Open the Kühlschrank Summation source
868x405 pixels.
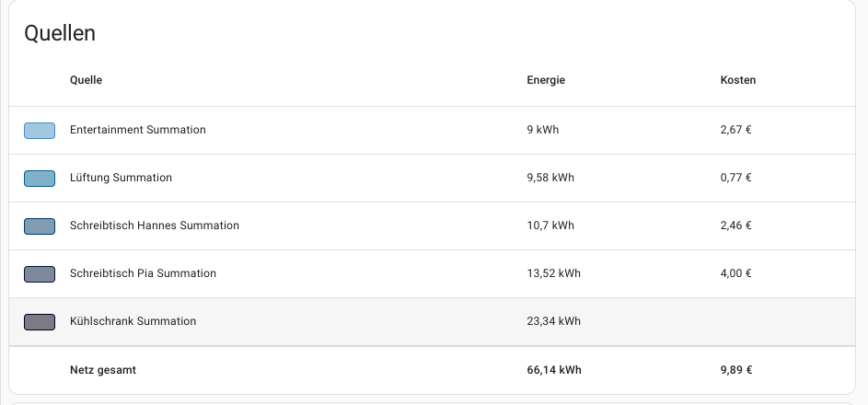[x=133, y=322]
